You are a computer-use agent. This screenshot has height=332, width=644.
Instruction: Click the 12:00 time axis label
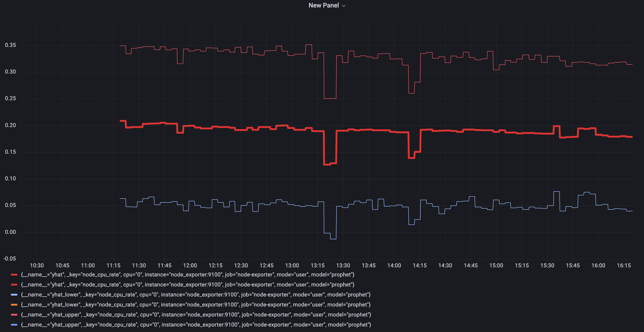tap(190, 266)
